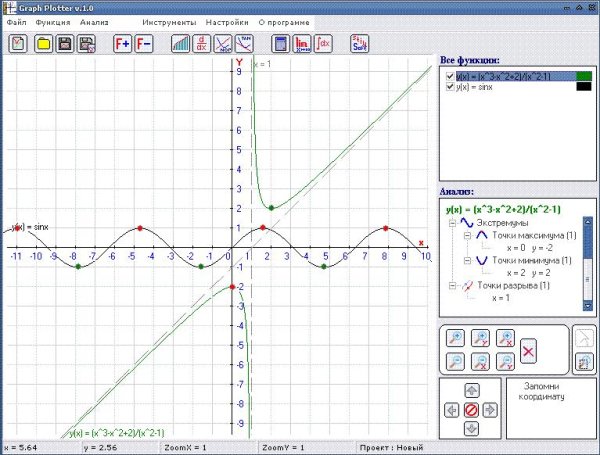
Task: Open the Анализ menu
Action: [94, 23]
